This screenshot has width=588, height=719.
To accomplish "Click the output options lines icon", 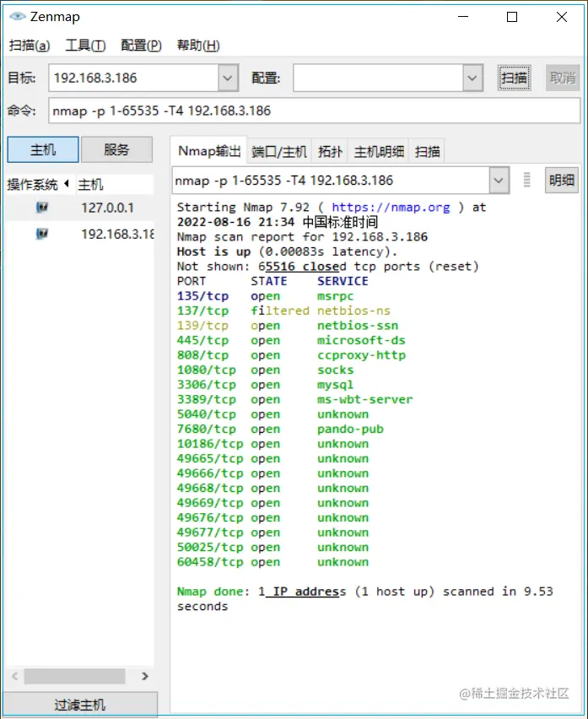I will click(x=526, y=180).
